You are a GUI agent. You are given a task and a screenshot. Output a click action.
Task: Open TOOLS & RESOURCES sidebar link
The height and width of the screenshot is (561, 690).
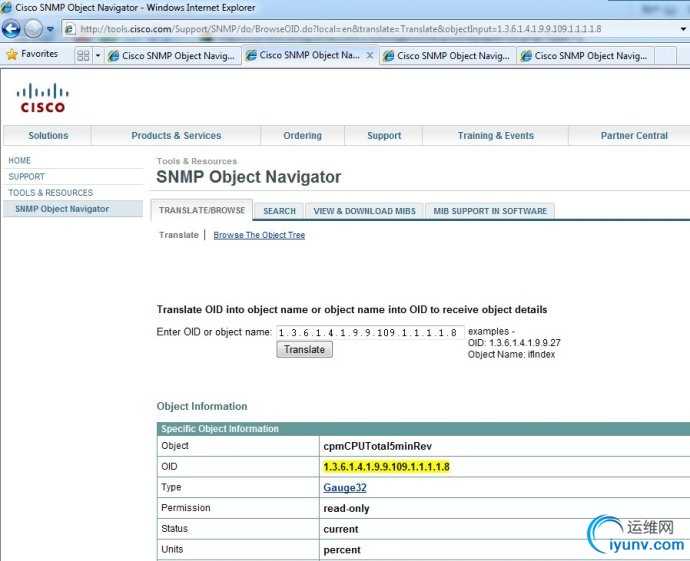[51, 193]
